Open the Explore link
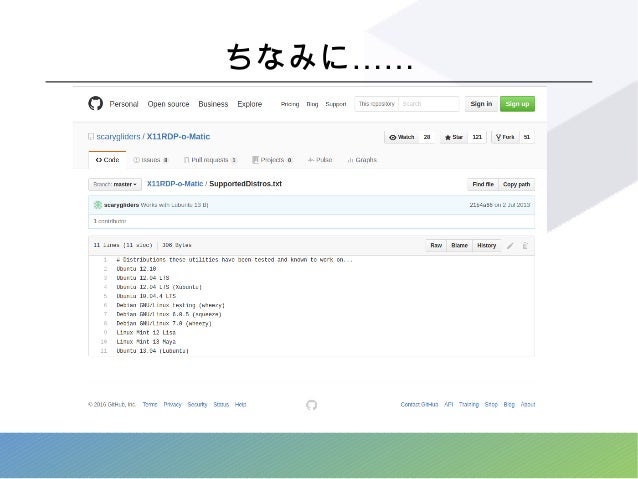638x479 pixels. [x=250, y=104]
